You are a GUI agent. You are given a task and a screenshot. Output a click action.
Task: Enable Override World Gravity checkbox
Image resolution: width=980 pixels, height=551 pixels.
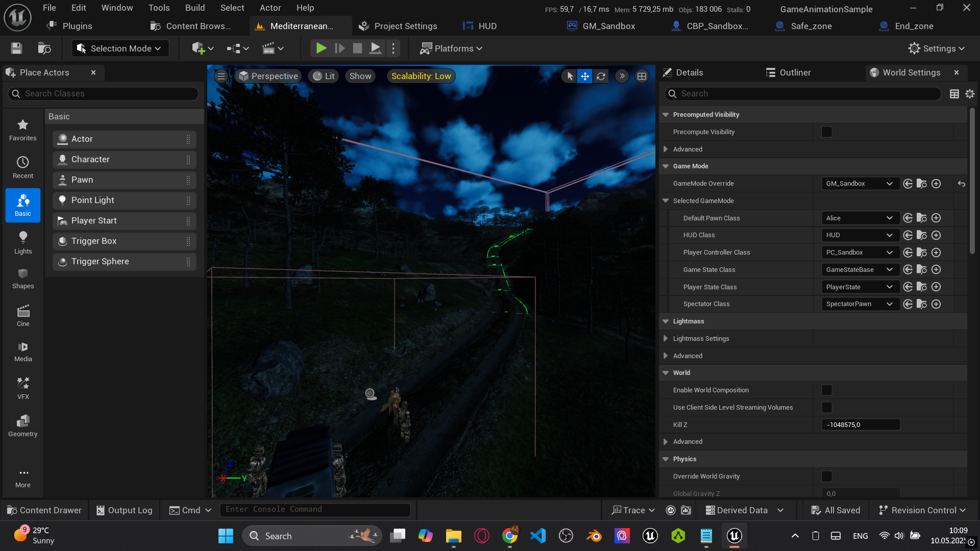pyautogui.click(x=827, y=477)
